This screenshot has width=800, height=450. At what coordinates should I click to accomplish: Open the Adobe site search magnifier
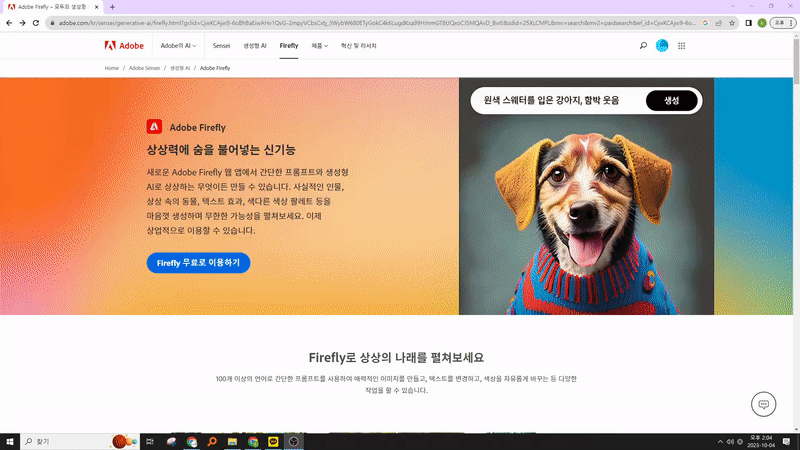coord(643,46)
